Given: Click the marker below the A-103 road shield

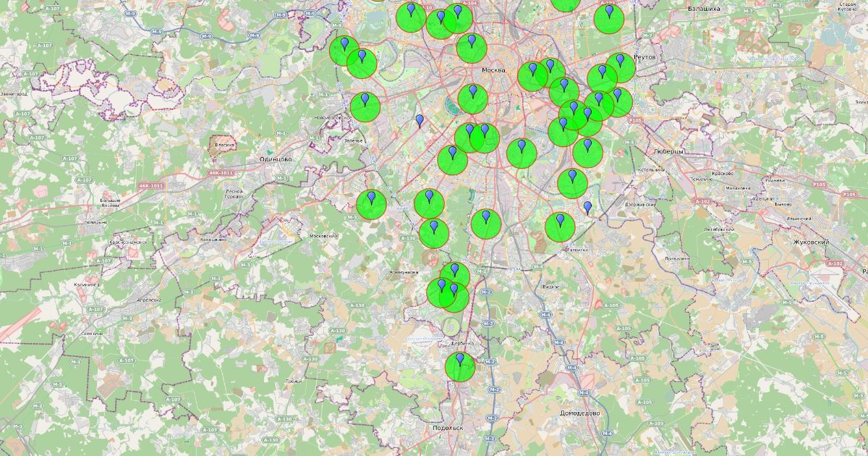Looking at the screenshot, I should pos(609,19).
